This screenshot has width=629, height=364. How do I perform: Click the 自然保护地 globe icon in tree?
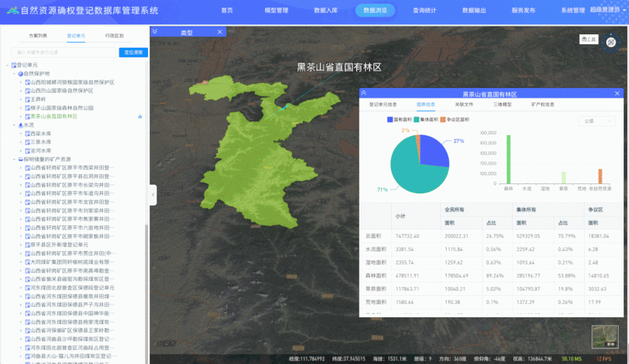(20, 73)
